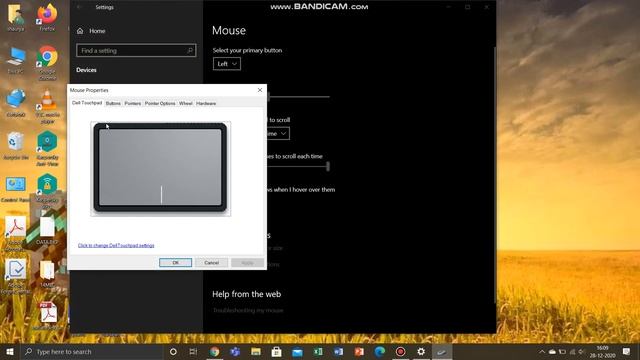Click the taskbar clock and date
This screenshot has width=640, height=360.
tap(602, 351)
